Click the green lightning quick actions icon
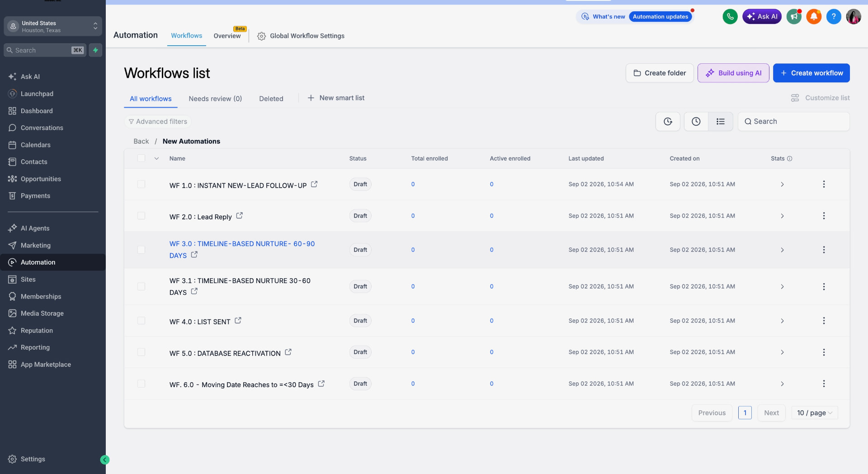 click(x=95, y=50)
